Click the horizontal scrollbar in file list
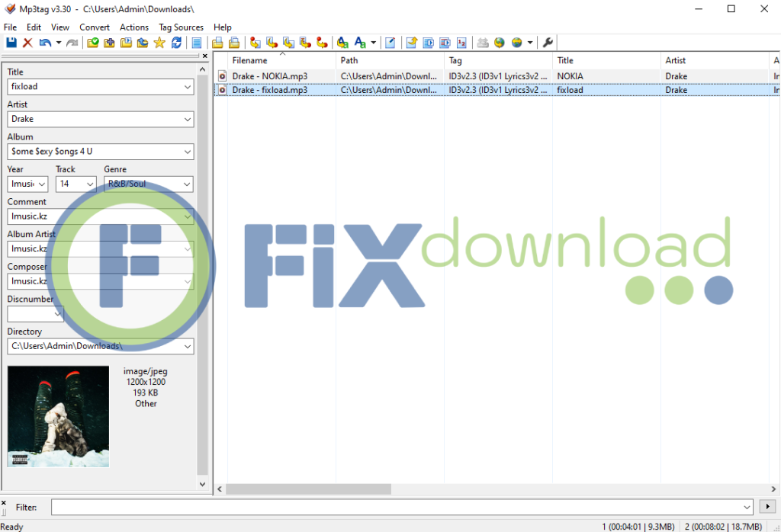781x532 pixels. (309, 489)
